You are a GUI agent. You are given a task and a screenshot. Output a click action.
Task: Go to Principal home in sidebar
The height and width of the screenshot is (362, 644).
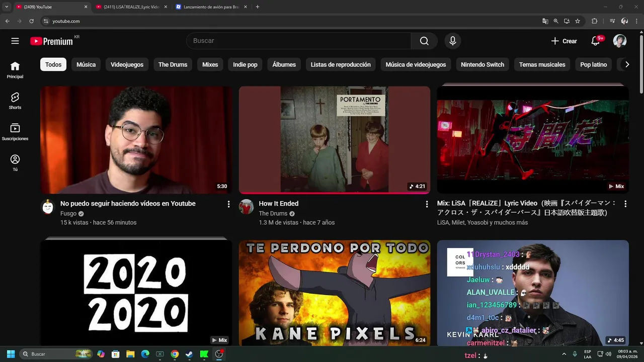click(15, 70)
